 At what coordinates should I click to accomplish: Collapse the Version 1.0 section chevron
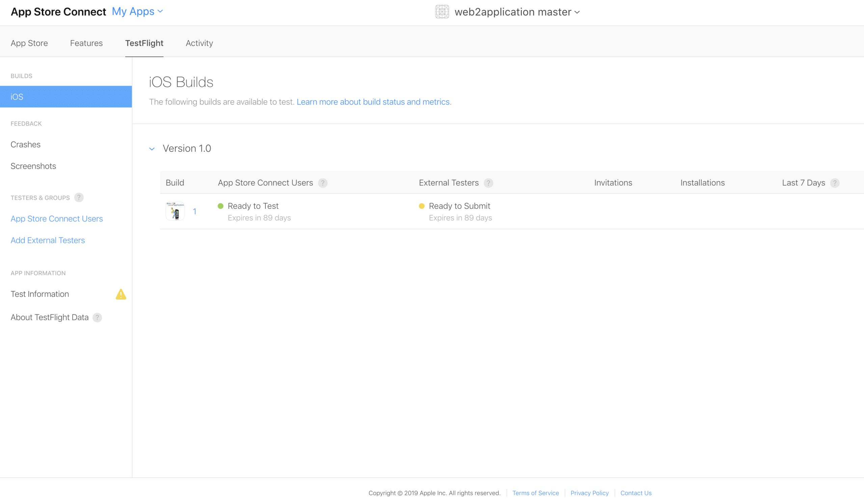(152, 149)
